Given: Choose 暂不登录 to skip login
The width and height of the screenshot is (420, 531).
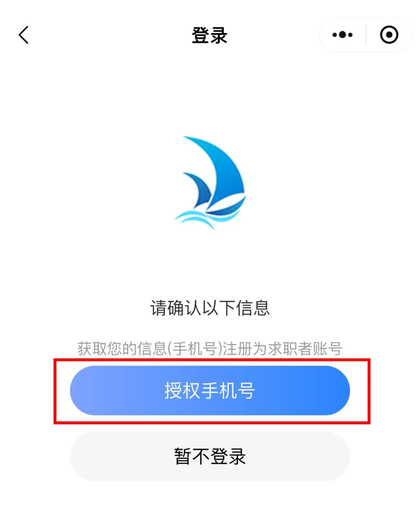Looking at the screenshot, I should point(210,456).
